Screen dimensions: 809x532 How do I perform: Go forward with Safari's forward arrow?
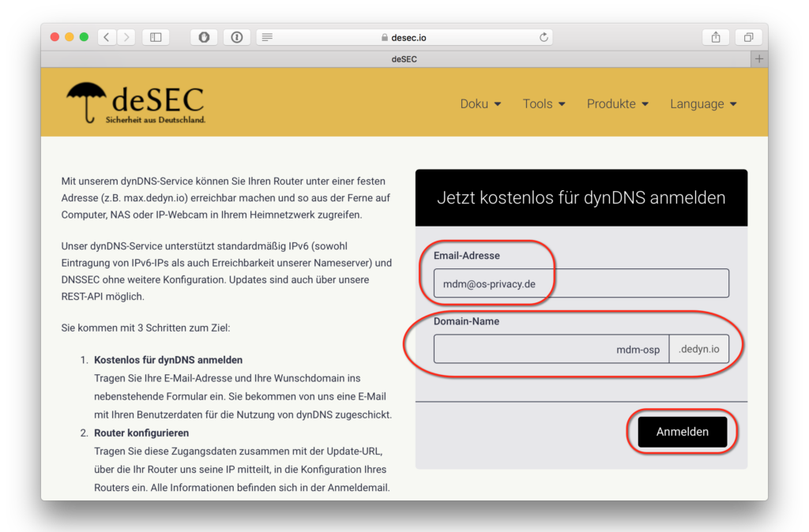point(126,37)
